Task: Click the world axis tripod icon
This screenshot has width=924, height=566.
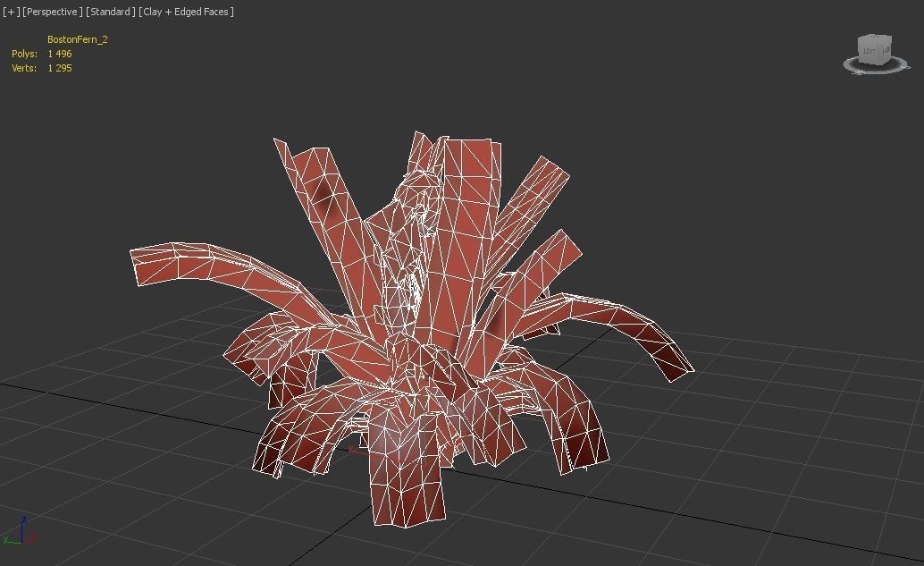Action: (20, 530)
